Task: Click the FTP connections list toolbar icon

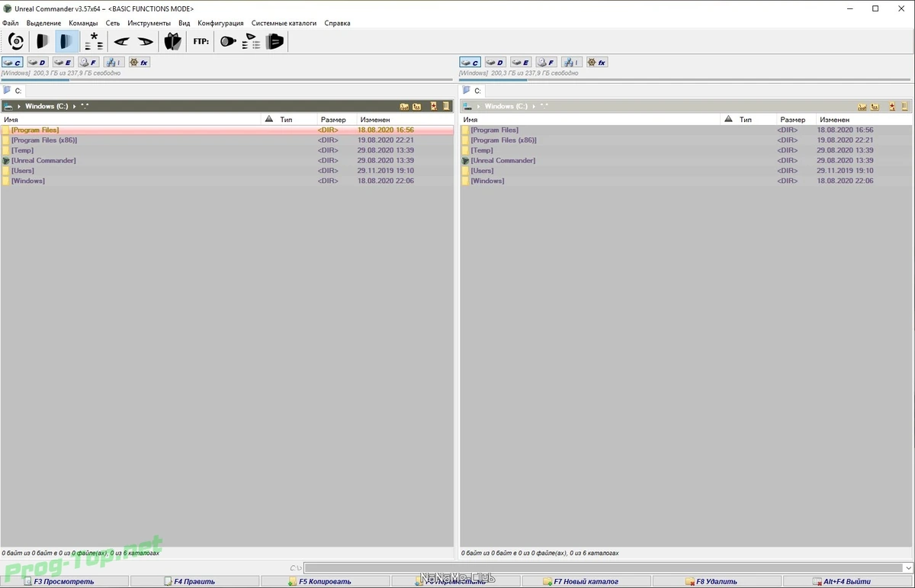Action: [x=252, y=41]
